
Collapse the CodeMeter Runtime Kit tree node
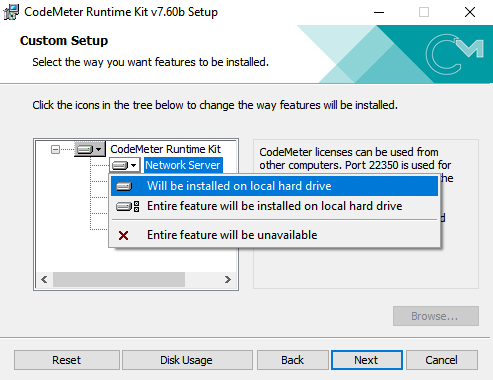pos(55,149)
